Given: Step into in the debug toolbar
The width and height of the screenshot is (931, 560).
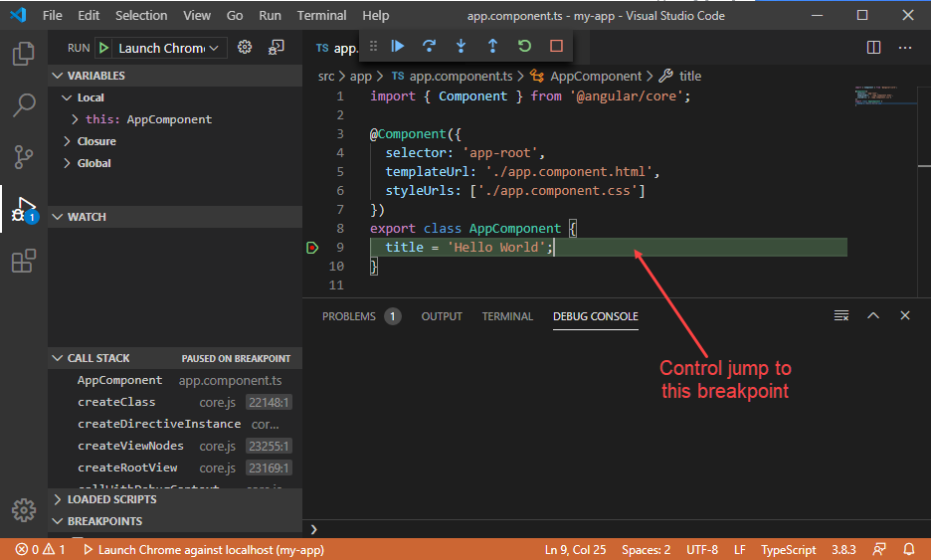Looking at the screenshot, I should click(461, 46).
